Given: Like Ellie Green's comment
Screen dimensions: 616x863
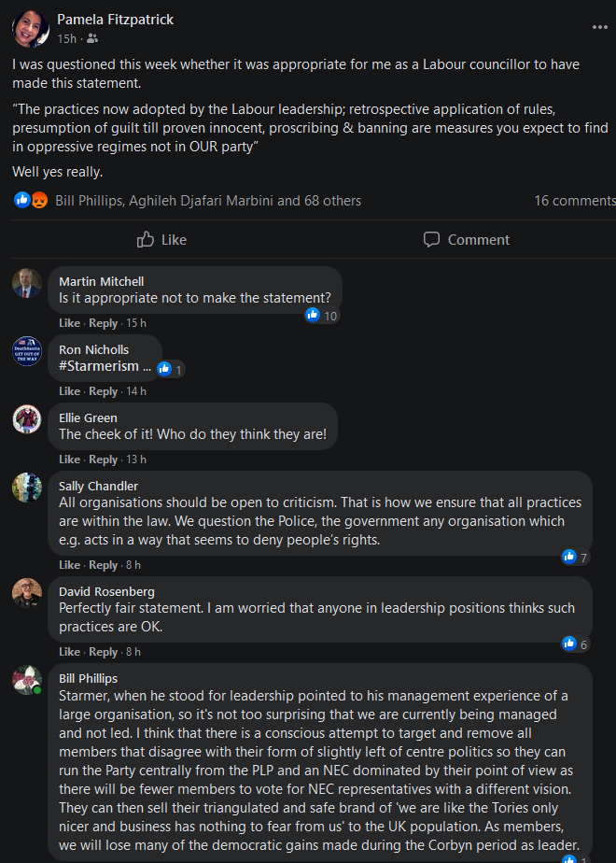Looking at the screenshot, I should click(x=70, y=460).
